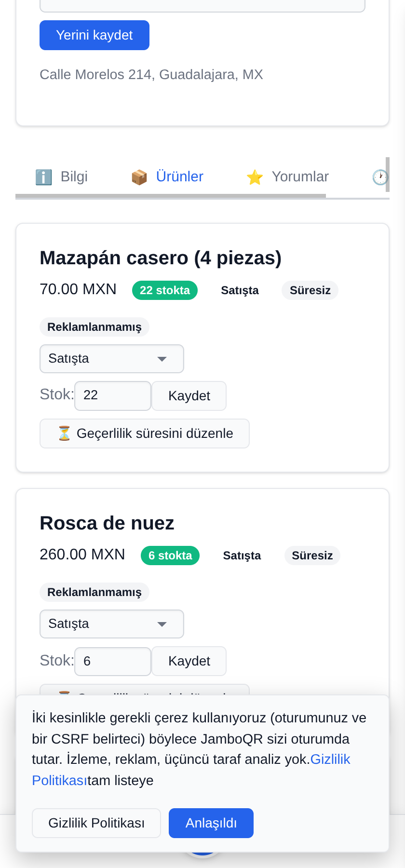Click the star icon beside Yorumlar

click(x=255, y=177)
